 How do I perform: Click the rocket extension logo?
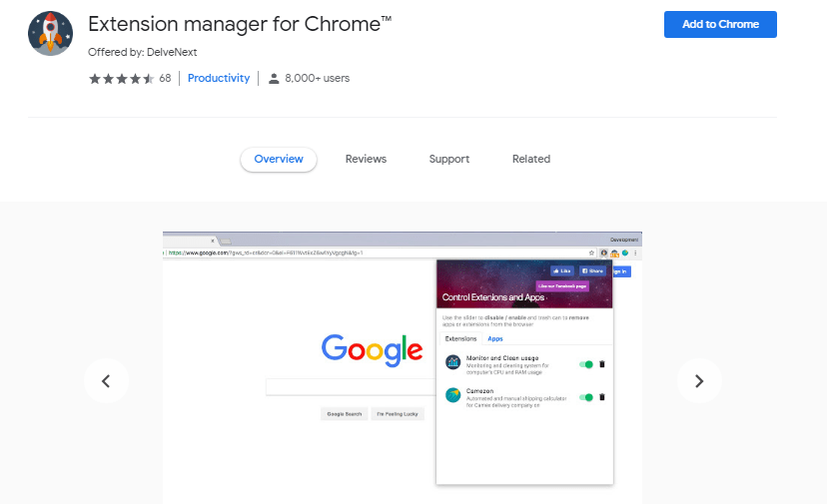pos(50,34)
